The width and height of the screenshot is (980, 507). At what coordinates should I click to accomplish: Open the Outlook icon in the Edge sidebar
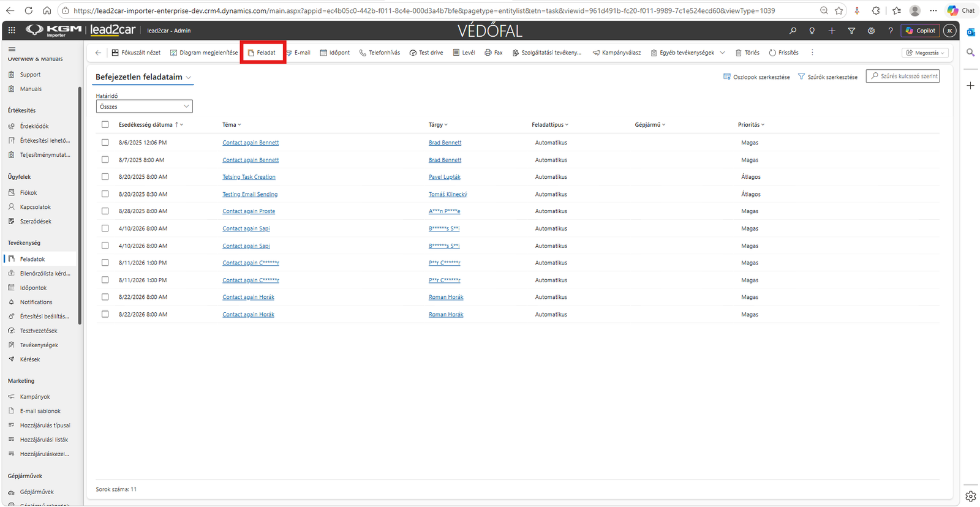(971, 32)
